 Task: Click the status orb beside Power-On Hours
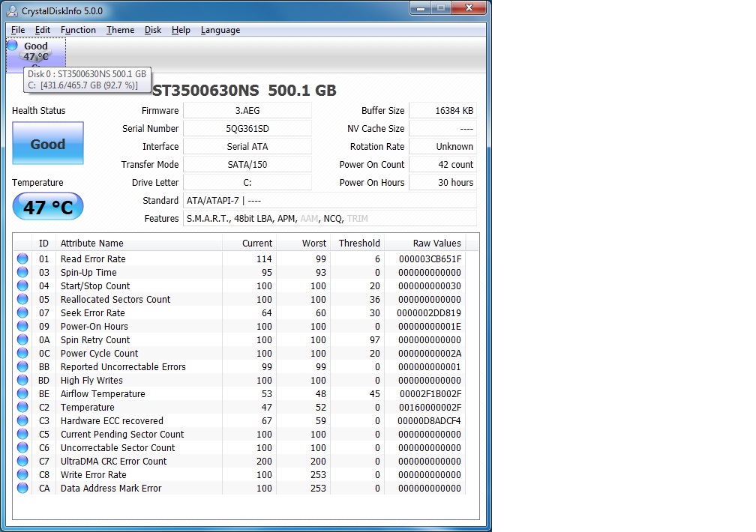coord(22,326)
